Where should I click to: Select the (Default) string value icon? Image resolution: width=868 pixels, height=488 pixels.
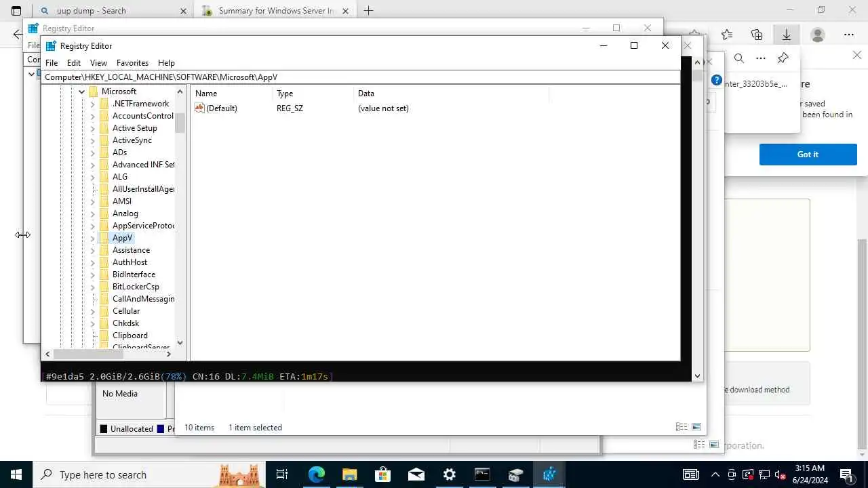pos(199,108)
